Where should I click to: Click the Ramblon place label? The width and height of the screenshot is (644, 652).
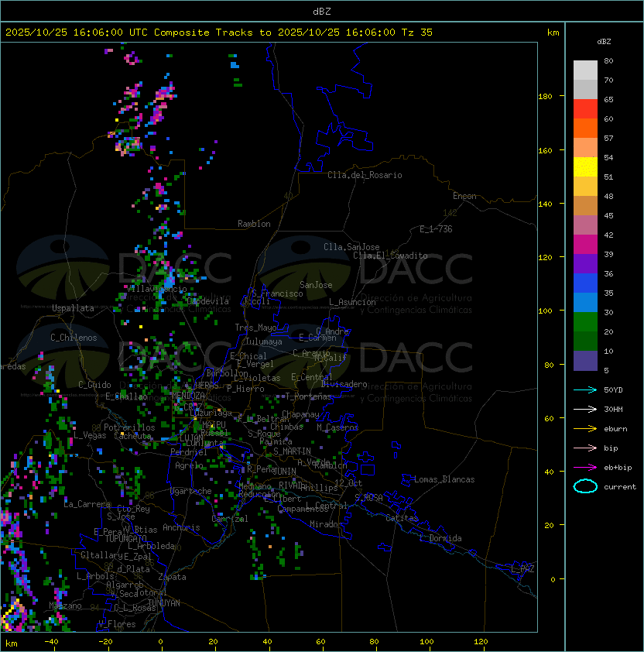pos(254,224)
